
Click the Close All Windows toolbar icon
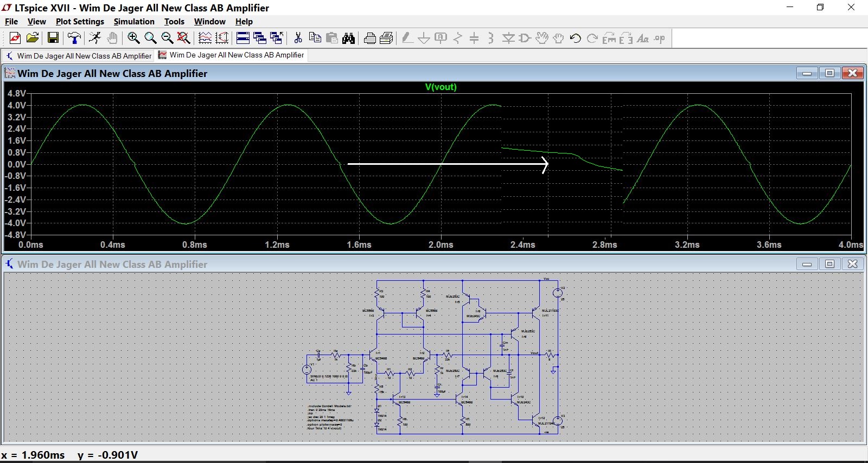[x=277, y=38]
